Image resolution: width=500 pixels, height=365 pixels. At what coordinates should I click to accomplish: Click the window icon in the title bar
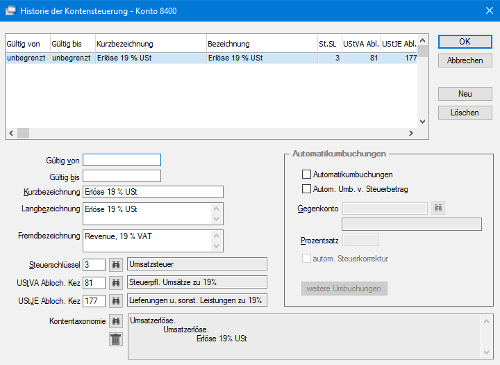pyautogui.click(x=11, y=11)
